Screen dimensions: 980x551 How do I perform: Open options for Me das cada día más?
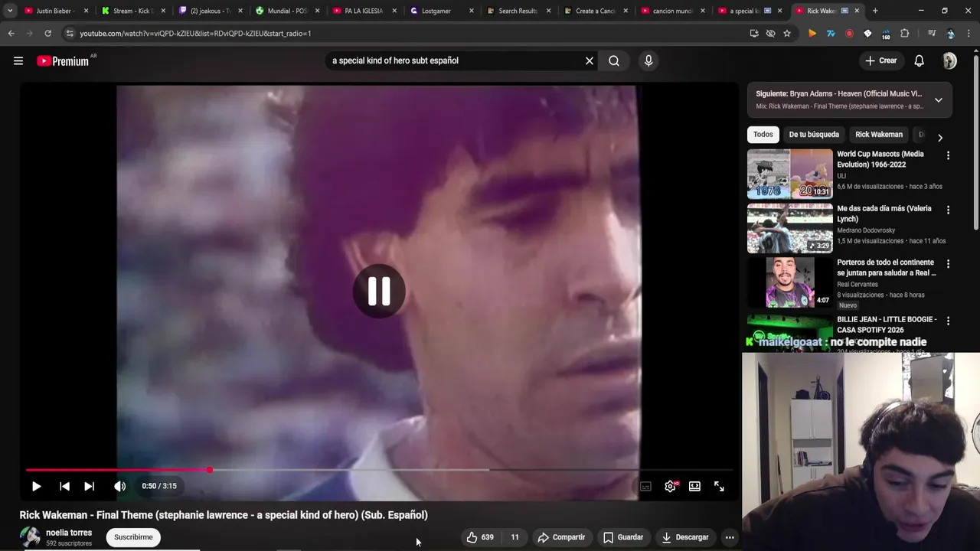click(x=948, y=210)
